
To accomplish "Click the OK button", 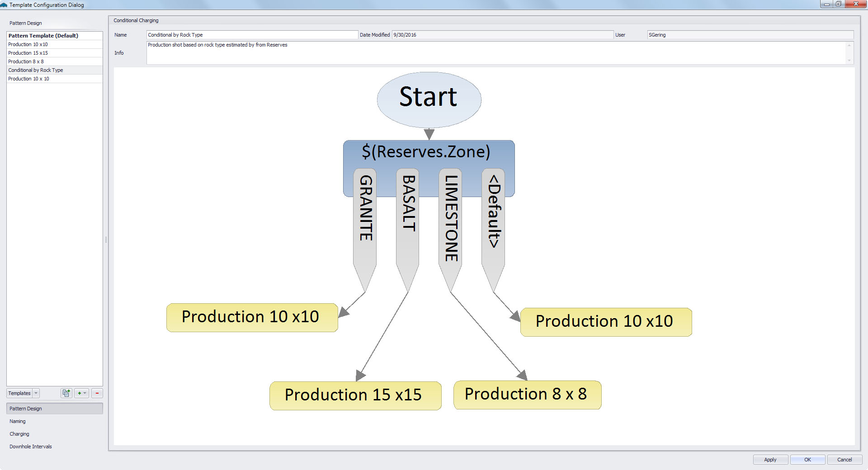I will coord(807,460).
